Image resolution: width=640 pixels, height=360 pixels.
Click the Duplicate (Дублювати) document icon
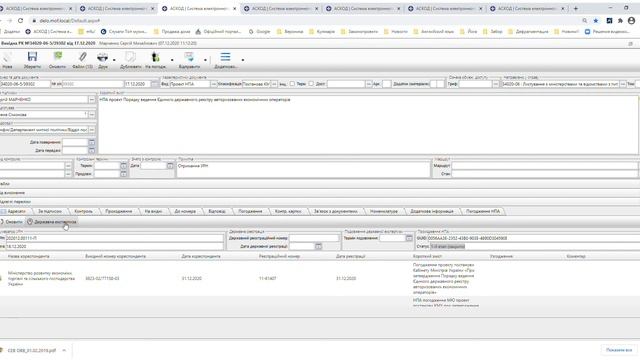(x=130, y=57)
